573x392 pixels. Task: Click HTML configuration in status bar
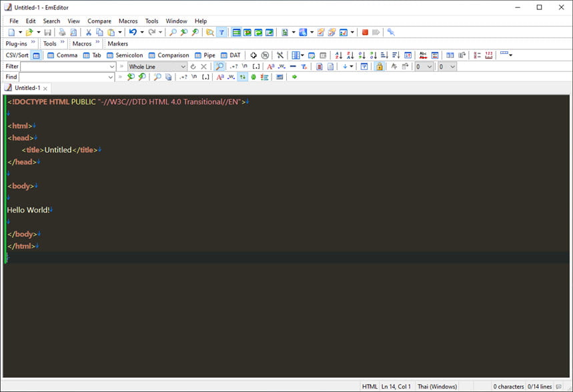(x=370, y=386)
